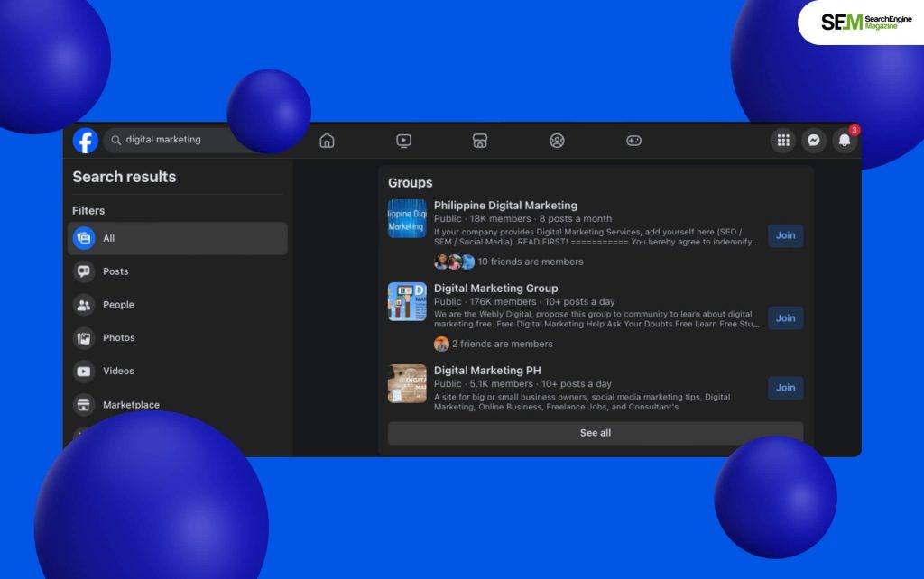Filter results by Posts
The image size is (924, 579).
[178, 271]
